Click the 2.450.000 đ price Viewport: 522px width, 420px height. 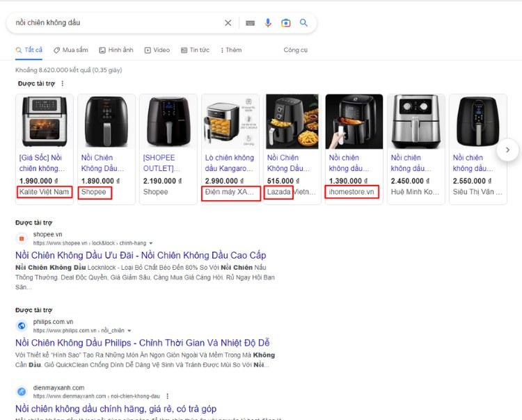click(410, 181)
